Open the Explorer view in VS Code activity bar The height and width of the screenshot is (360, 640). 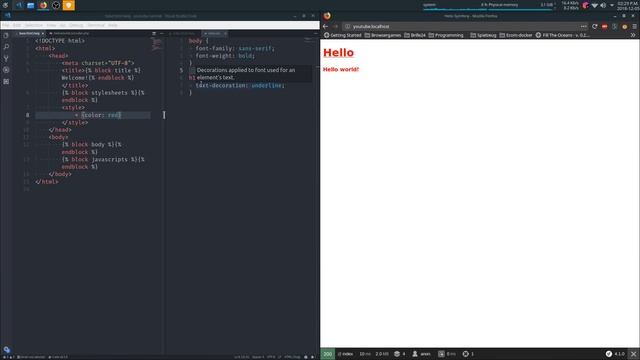point(6,36)
